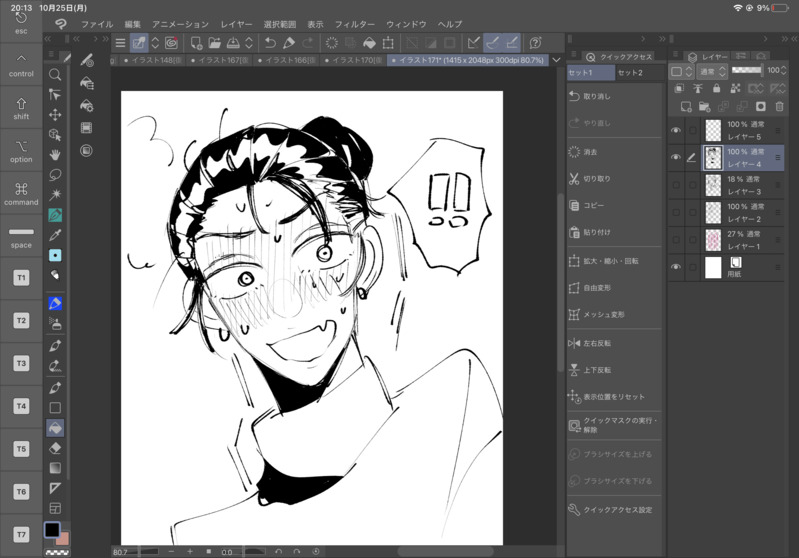Select the Frame border tool
The image size is (799, 558).
pyautogui.click(x=55, y=508)
